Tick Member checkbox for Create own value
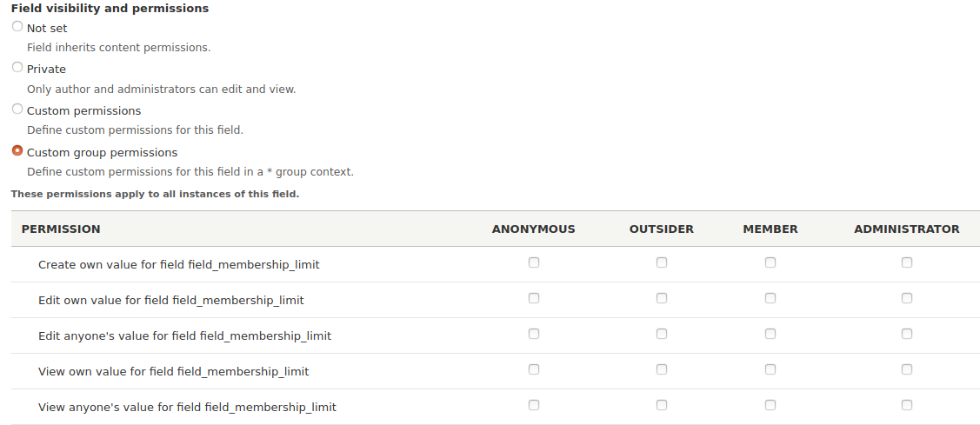Viewport: 980px width, 425px height. click(x=770, y=262)
